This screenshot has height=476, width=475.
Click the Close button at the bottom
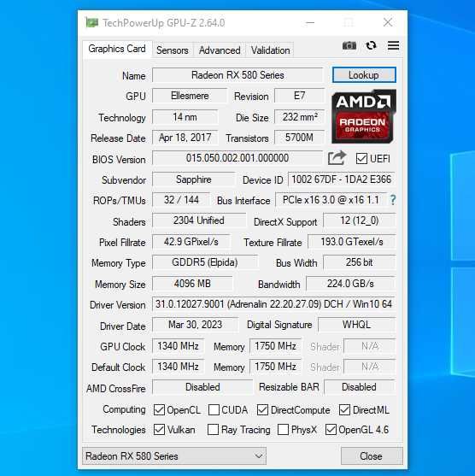372,455
